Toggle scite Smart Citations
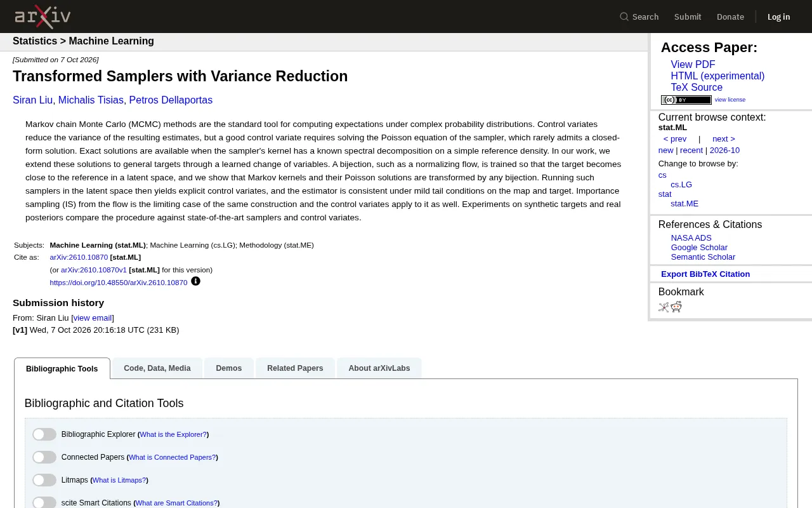Image resolution: width=812 pixels, height=508 pixels. (x=44, y=502)
